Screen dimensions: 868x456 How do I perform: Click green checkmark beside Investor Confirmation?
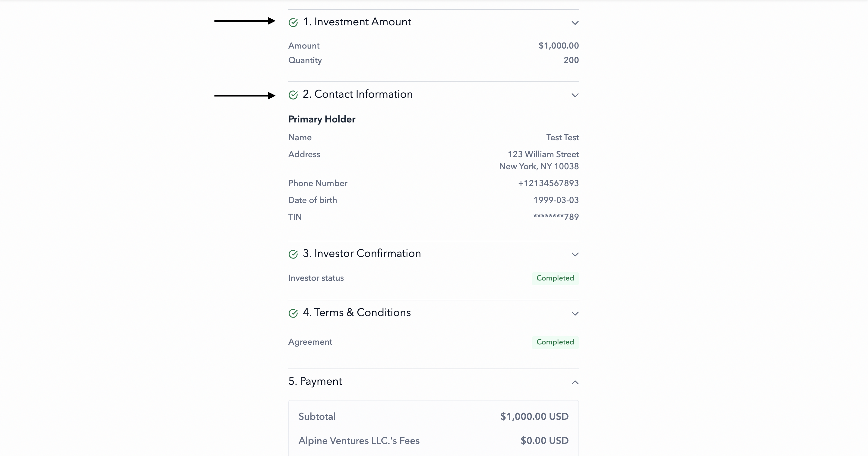pyautogui.click(x=293, y=254)
